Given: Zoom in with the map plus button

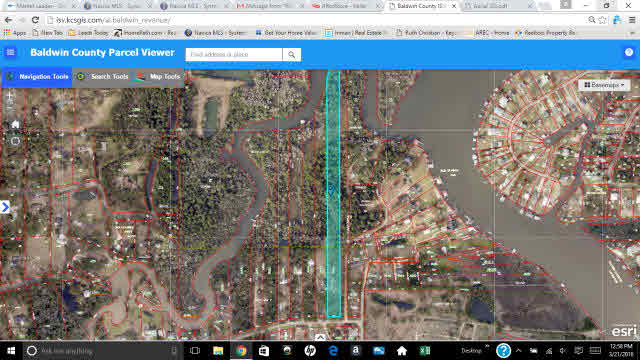Looking at the screenshot, I should [x=10, y=95].
